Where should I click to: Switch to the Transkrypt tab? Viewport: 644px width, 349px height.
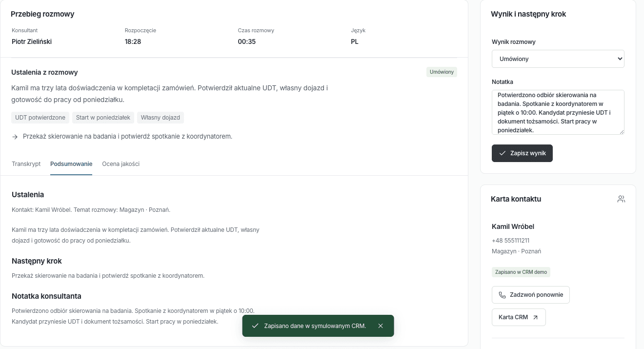pyautogui.click(x=26, y=164)
